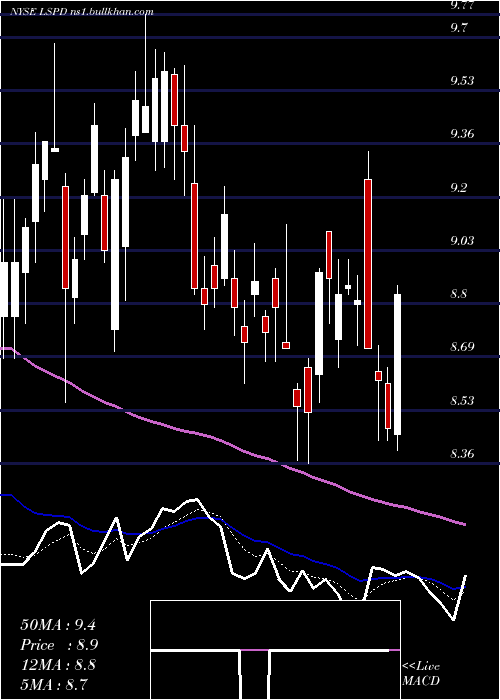
Task: Click the NYSE LSPD chart title text
Action: (x=82, y=12)
